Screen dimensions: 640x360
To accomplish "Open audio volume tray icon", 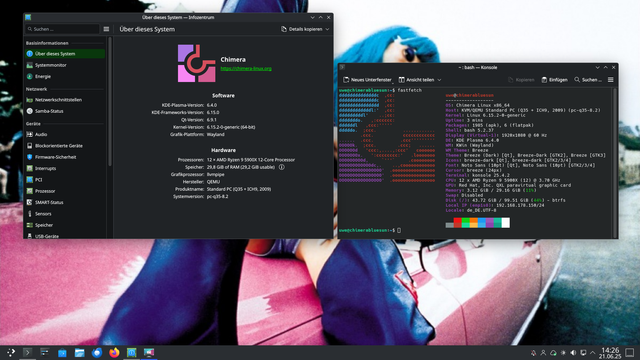I will click(x=573, y=353).
